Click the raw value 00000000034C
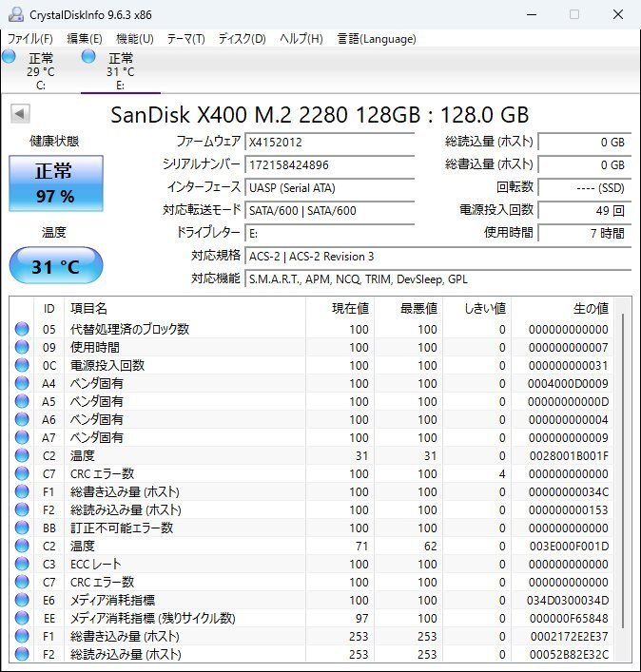Viewport: 641px width, 672px height. click(x=569, y=492)
